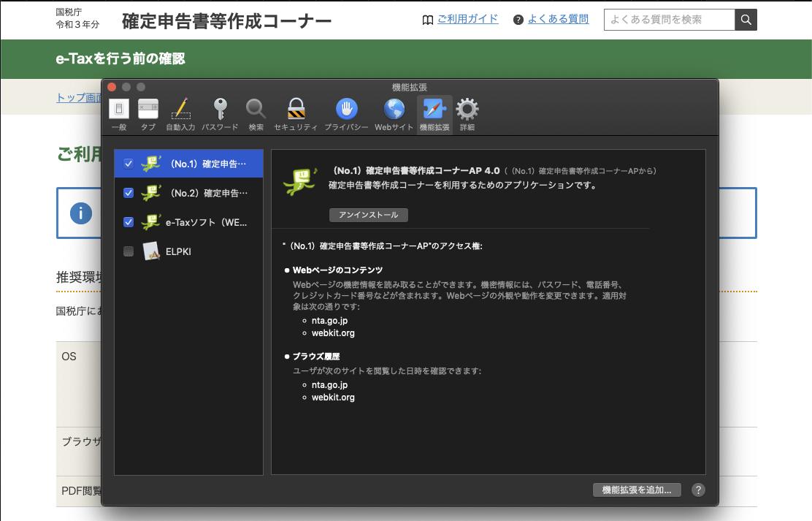Select the 機能拡張 Extensions tab
This screenshot has height=521, width=812.
(434, 114)
